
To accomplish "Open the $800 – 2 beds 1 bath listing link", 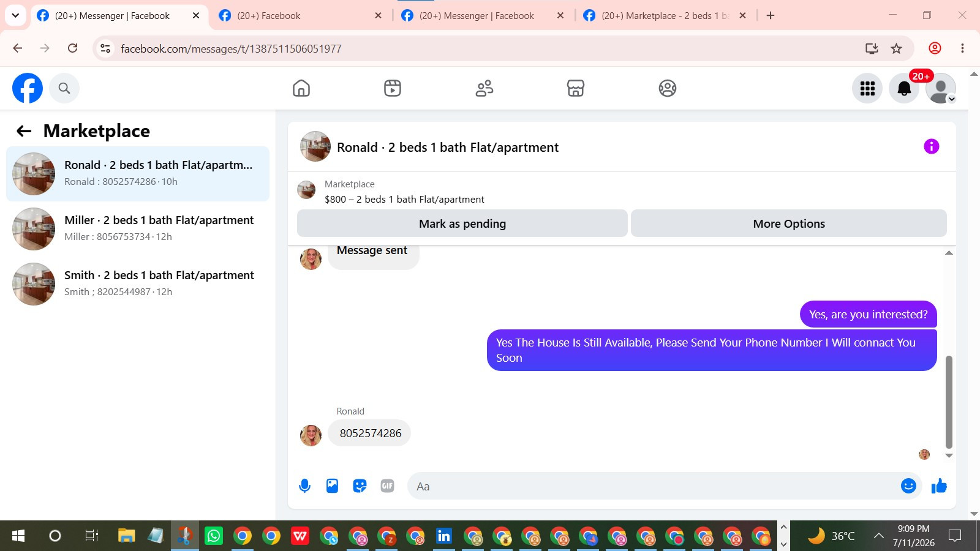I will [x=404, y=200].
